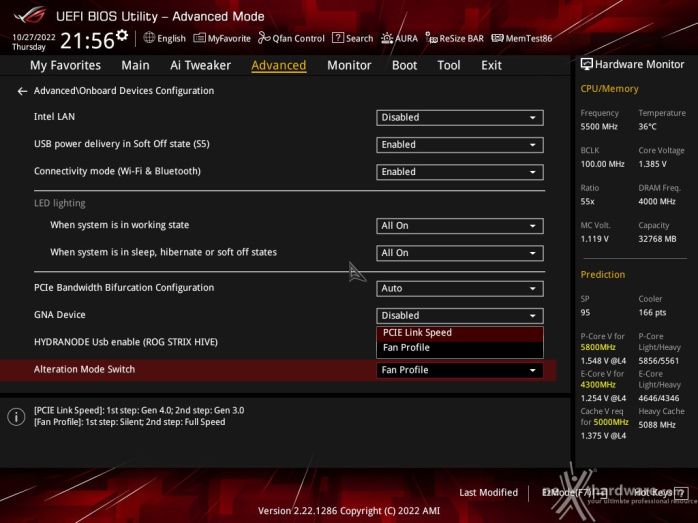Click the 5500 MHz frequency value
698x523 pixels.
click(x=599, y=127)
